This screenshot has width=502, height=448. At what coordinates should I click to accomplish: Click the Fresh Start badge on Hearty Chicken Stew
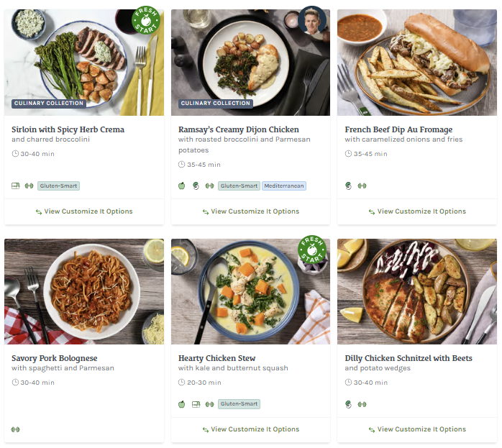pos(312,250)
